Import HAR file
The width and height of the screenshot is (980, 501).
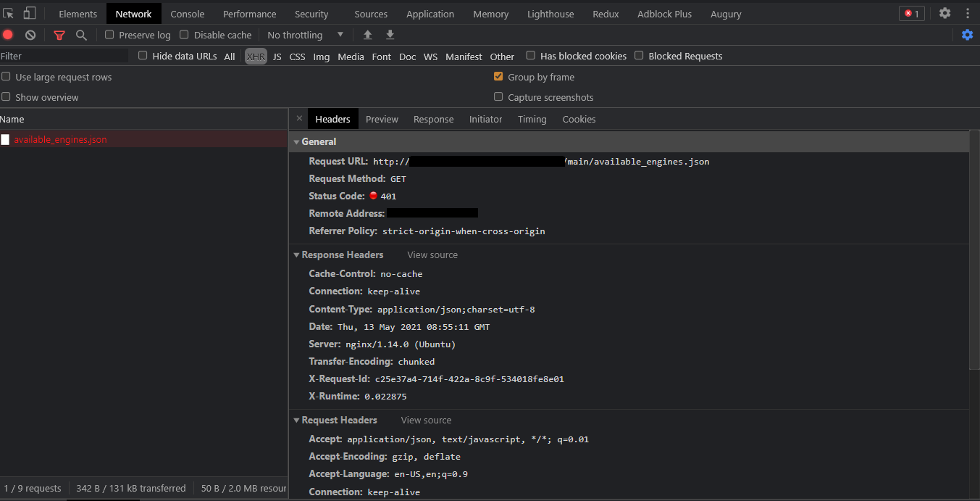[367, 34]
